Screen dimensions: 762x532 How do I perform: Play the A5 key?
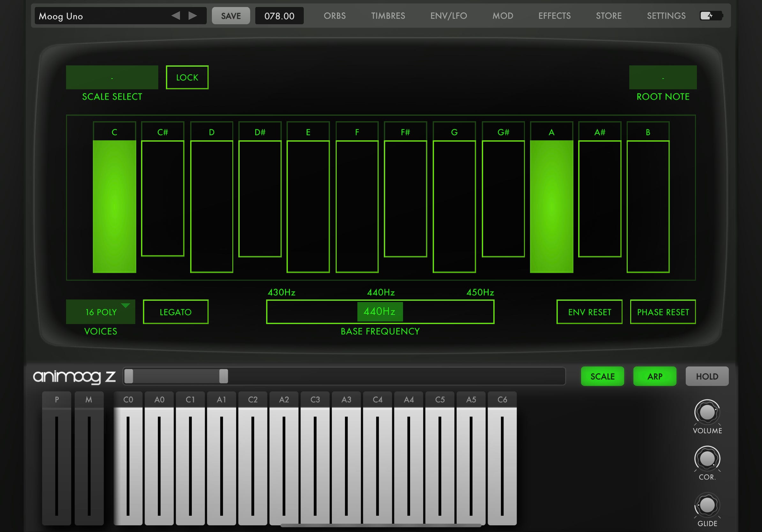(x=471, y=458)
